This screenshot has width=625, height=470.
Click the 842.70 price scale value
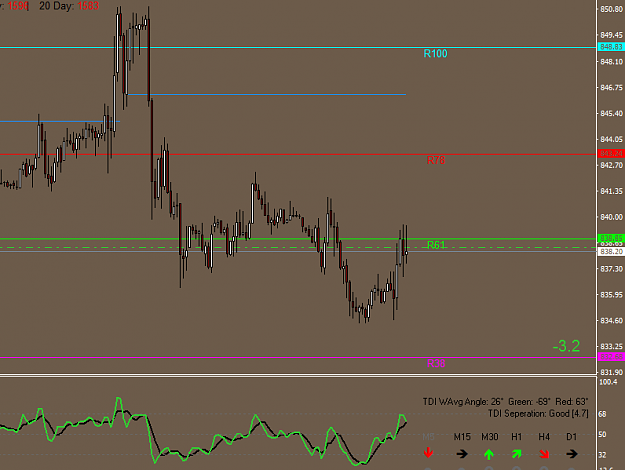tap(611, 165)
